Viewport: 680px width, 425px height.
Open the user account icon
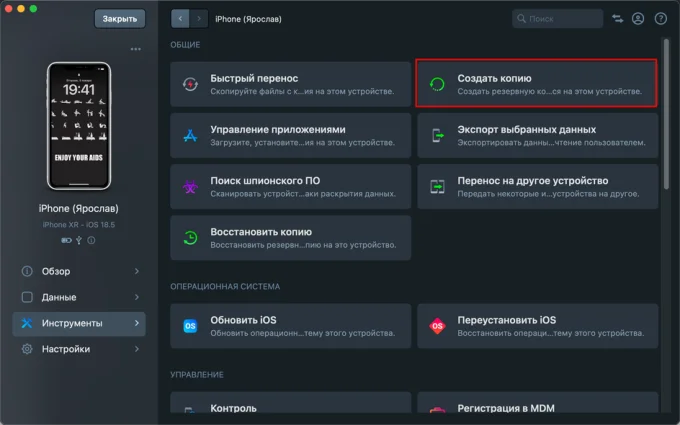(638, 19)
